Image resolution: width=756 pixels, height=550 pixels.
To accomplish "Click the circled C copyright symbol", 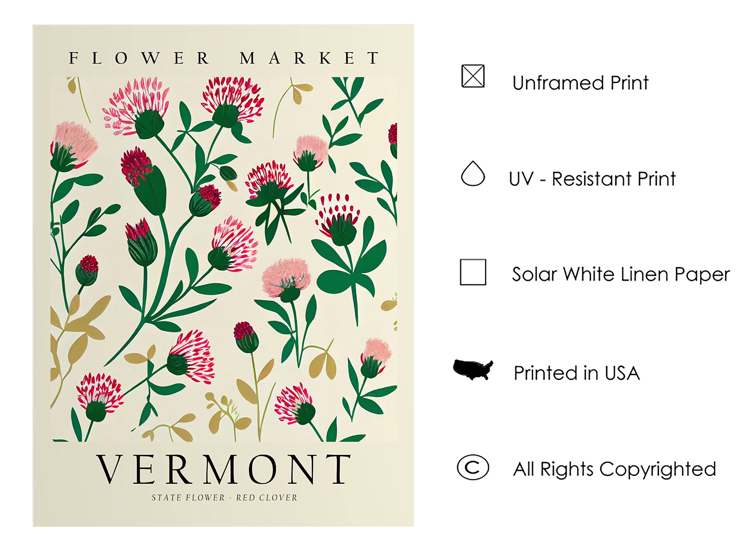I will point(473,467).
